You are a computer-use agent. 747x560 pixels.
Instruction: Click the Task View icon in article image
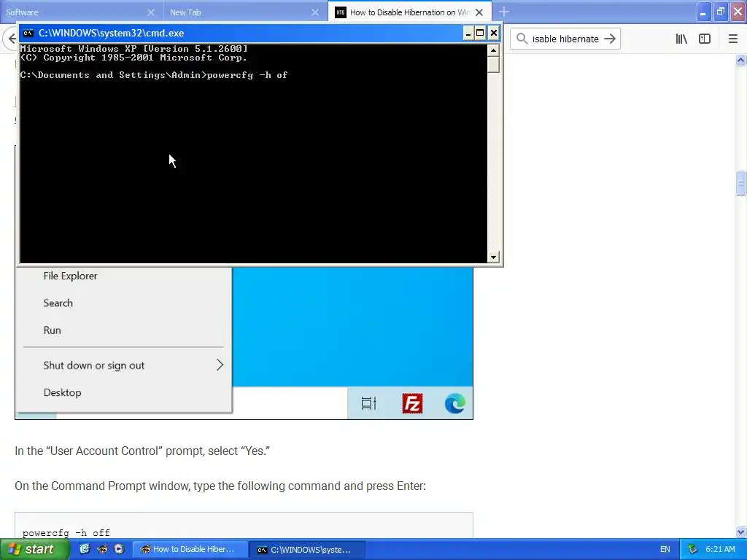coord(368,403)
